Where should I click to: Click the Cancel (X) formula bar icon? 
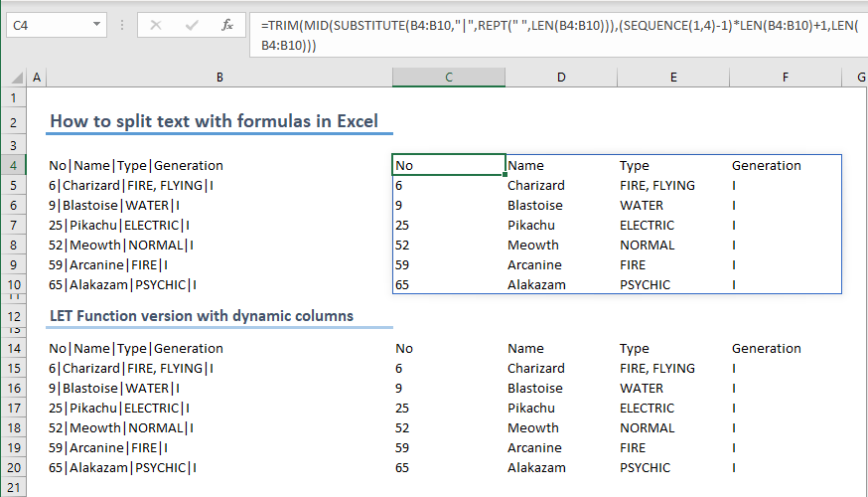[x=156, y=25]
